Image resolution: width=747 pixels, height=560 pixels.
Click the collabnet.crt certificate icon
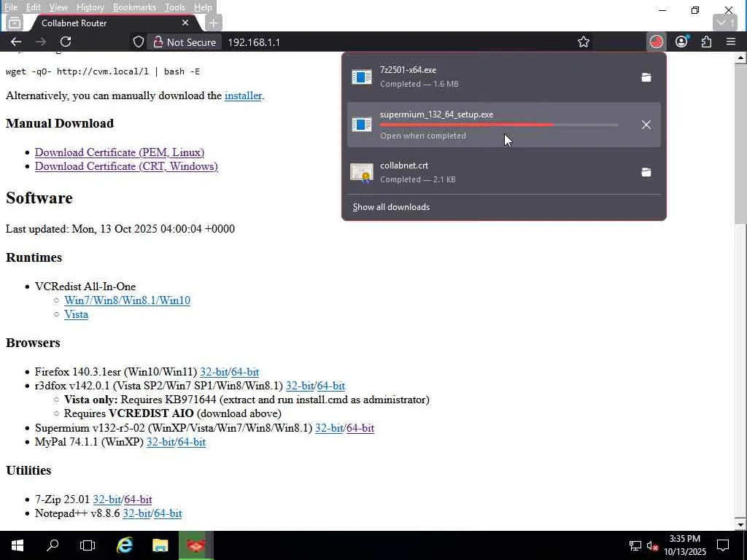362,173
